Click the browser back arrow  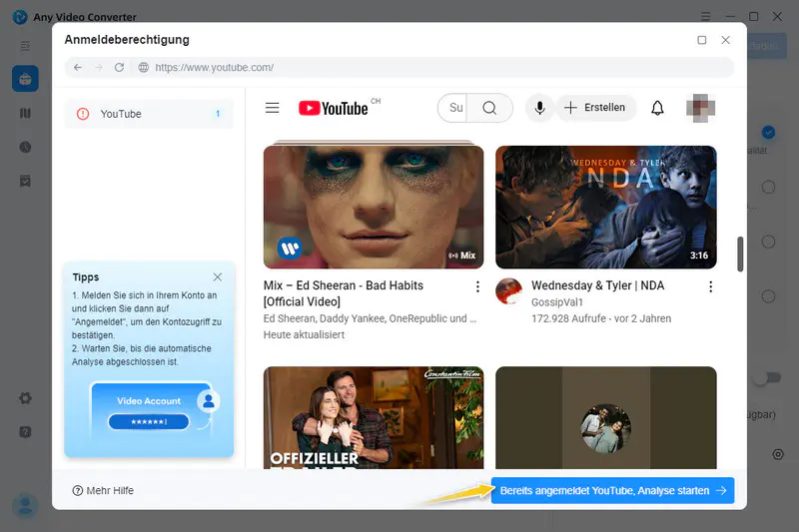click(78, 68)
